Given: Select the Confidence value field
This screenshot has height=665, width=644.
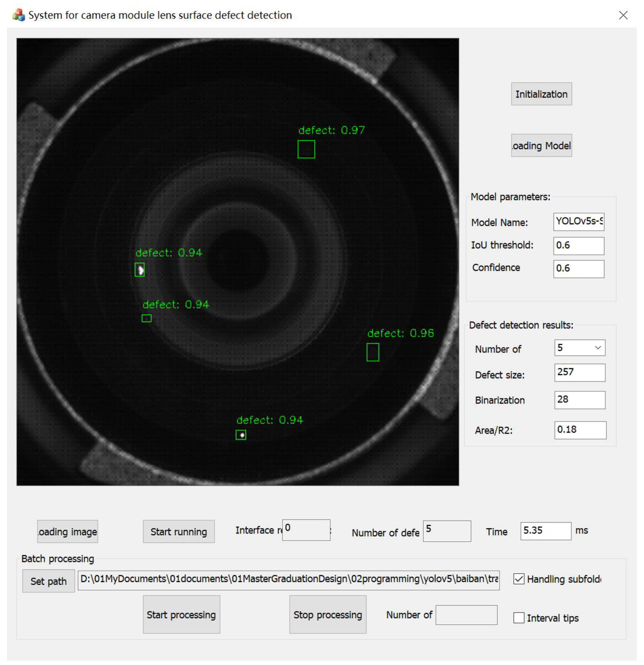Looking at the screenshot, I should click(579, 269).
